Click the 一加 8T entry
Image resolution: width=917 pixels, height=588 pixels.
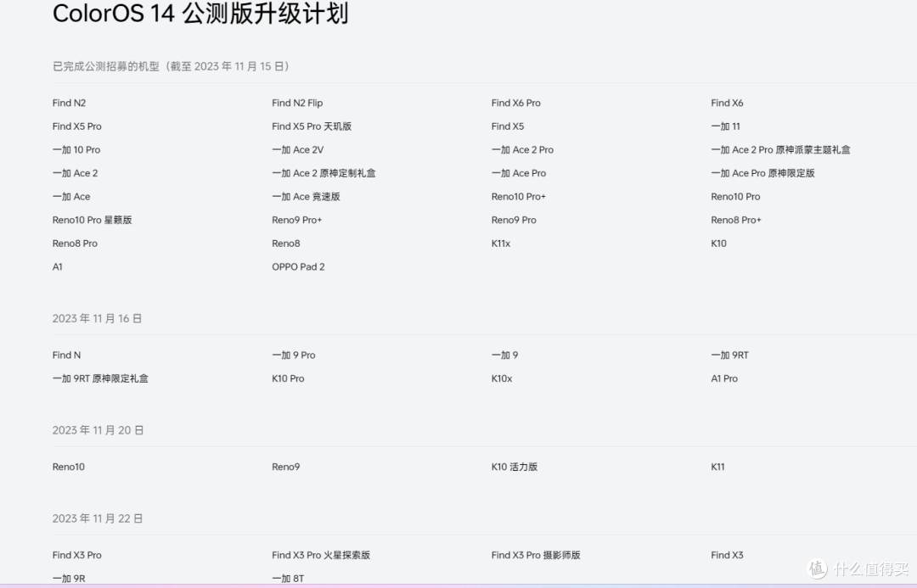point(288,579)
